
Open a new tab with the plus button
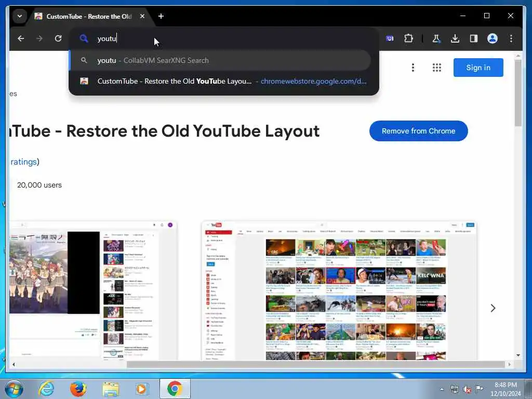[161, 16]
